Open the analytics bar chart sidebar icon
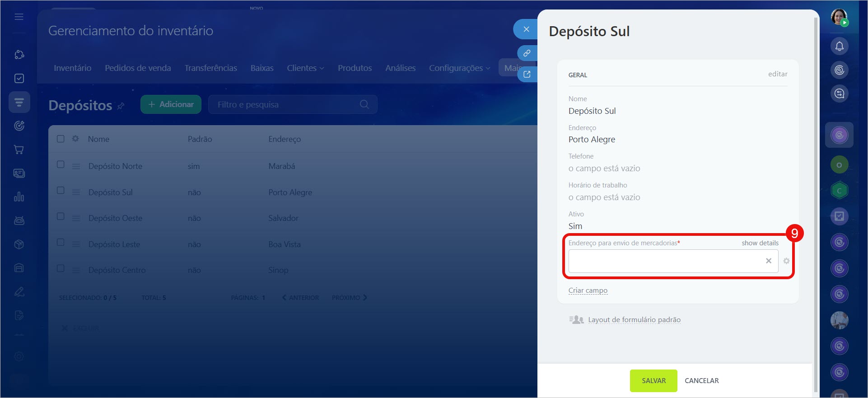 tap(19, 197)
